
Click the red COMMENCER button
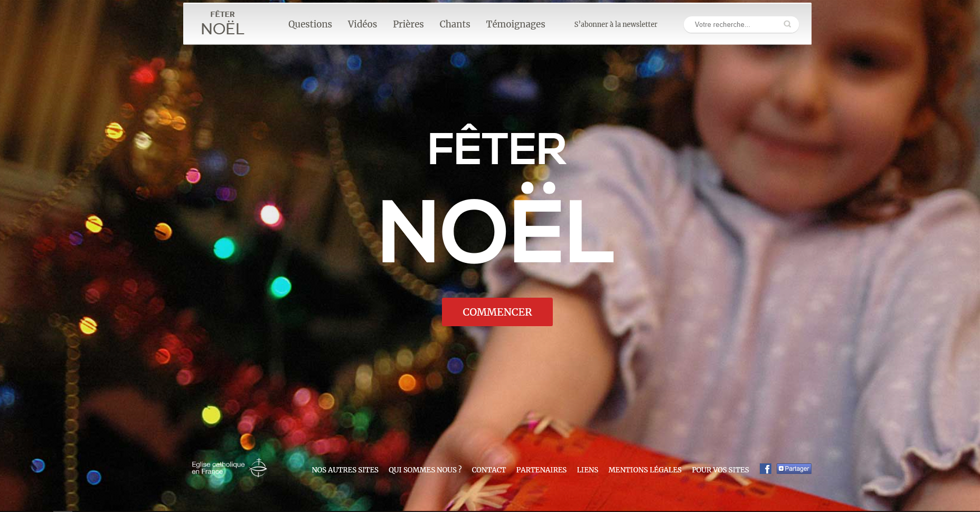coord(497,312)
